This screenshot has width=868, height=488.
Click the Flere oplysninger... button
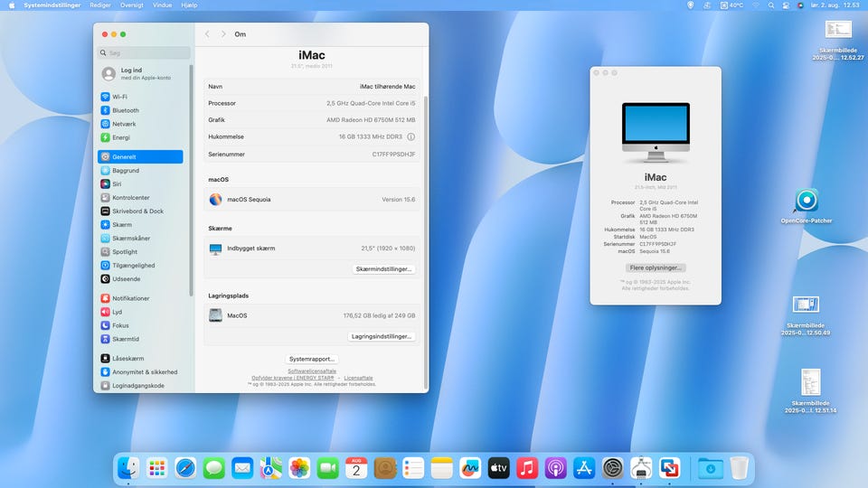(656, 267)
